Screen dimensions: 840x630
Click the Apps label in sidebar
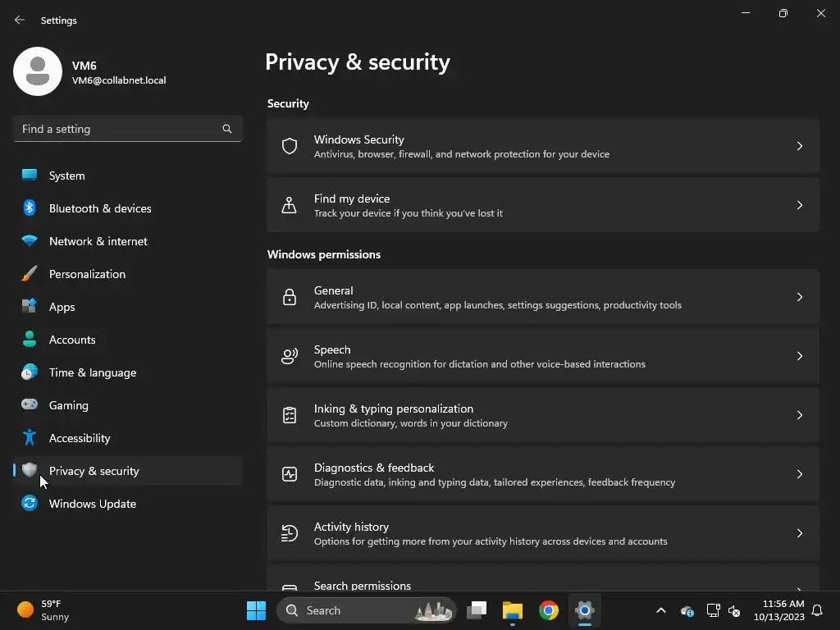(x=62, y=307)
